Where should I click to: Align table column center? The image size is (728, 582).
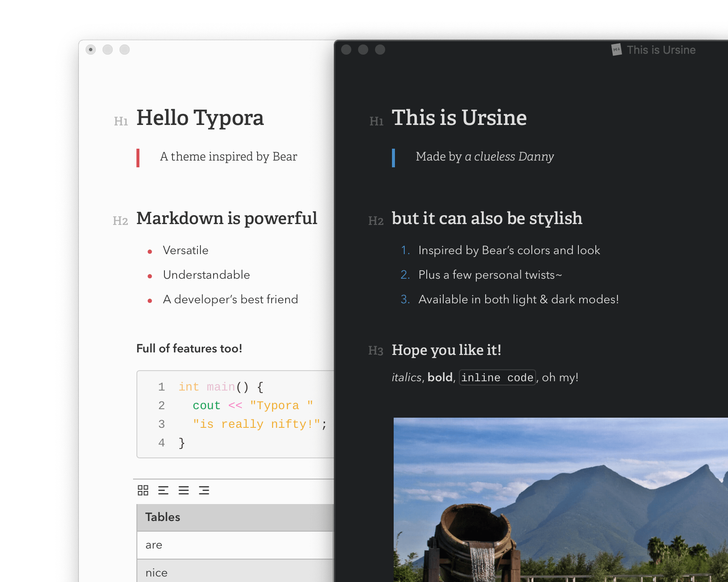pos(184,491)
